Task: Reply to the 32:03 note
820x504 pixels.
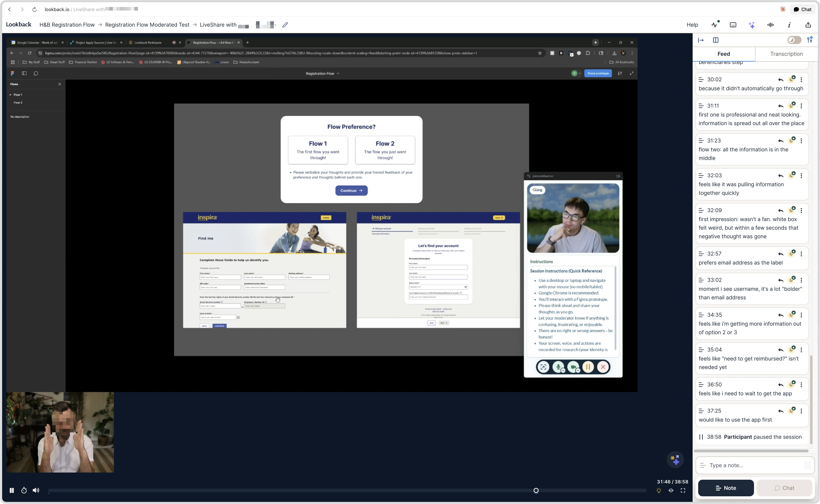Action: (781, 175)
